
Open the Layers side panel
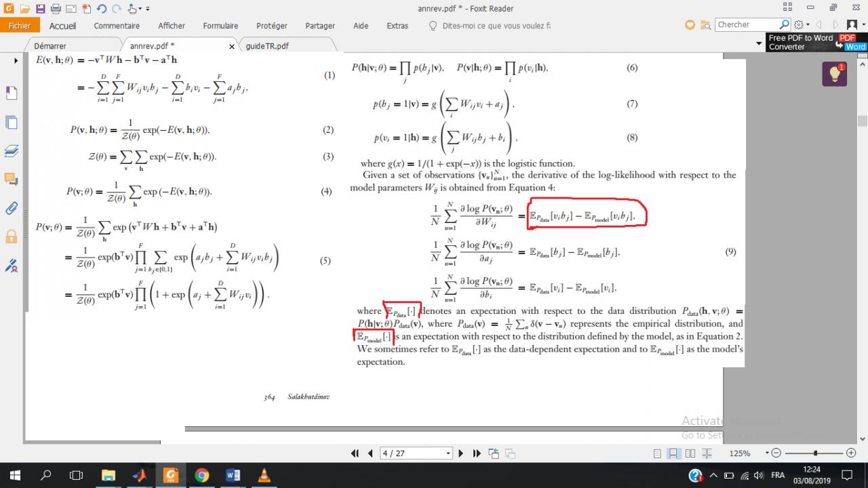tap(12, 150)
